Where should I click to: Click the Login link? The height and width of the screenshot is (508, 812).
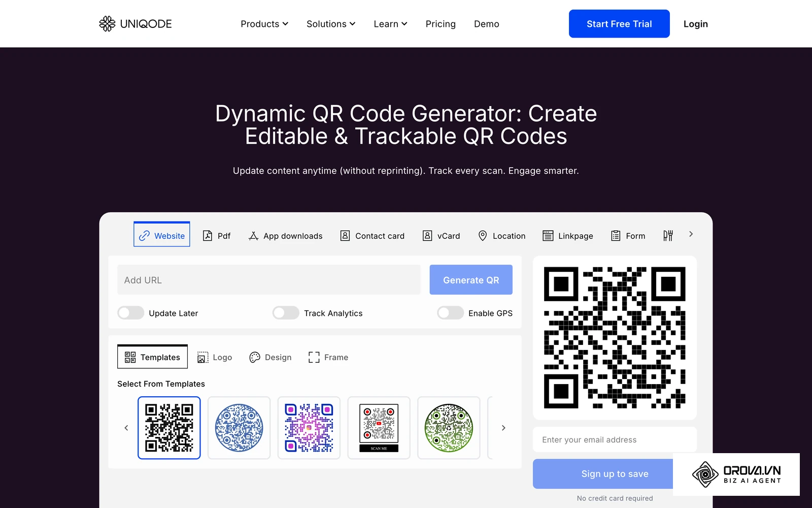pyautogui.click(x=696, y=24)
